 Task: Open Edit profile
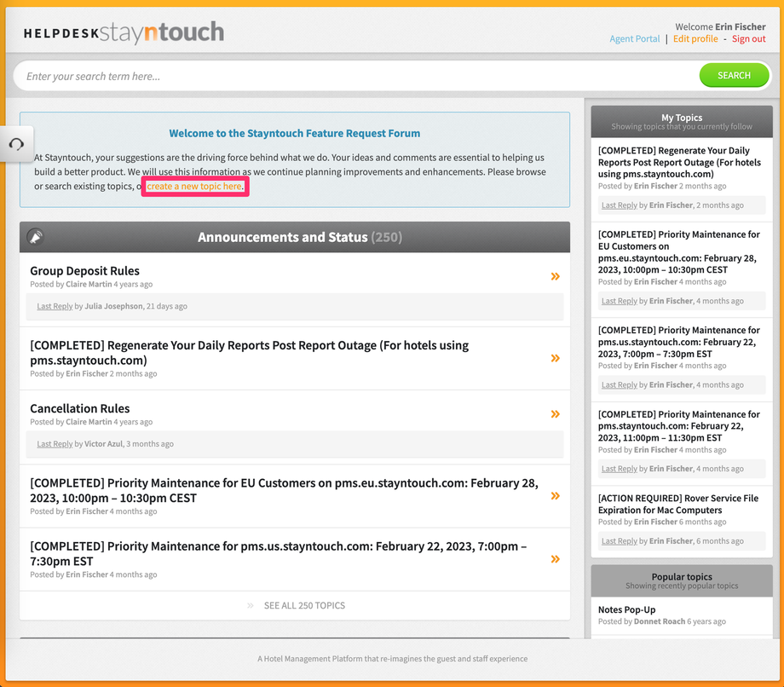coord(695,39)
